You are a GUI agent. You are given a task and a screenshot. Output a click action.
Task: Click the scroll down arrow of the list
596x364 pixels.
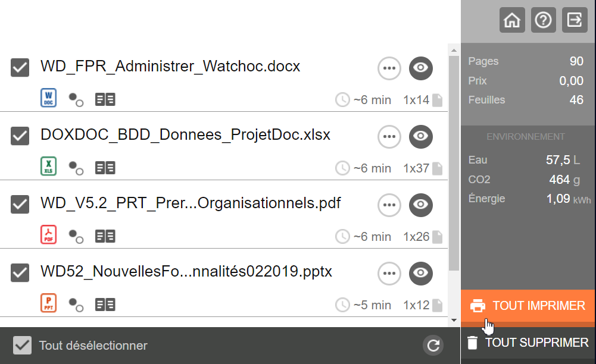(x=454, y=320)
